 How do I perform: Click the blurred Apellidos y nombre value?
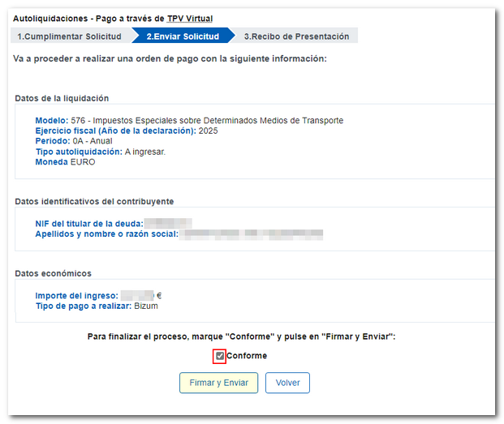pos(251,233)
